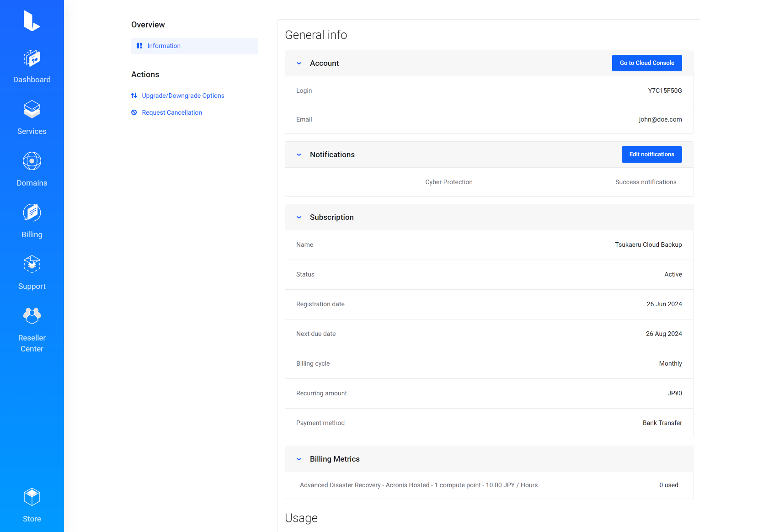Screen dimensions: 768x532
Task: Open the Billing icon in sidebar
Action: pos(32,213)
